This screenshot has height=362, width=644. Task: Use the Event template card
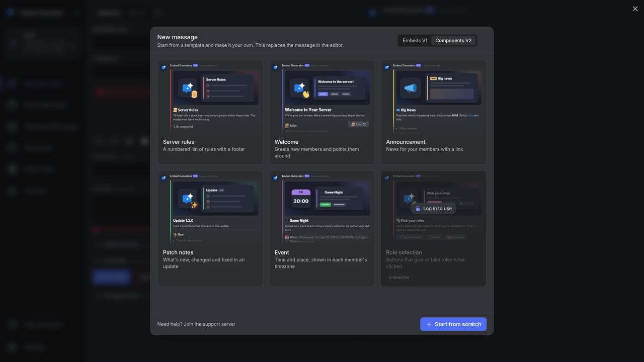click(x=322, y=229)
